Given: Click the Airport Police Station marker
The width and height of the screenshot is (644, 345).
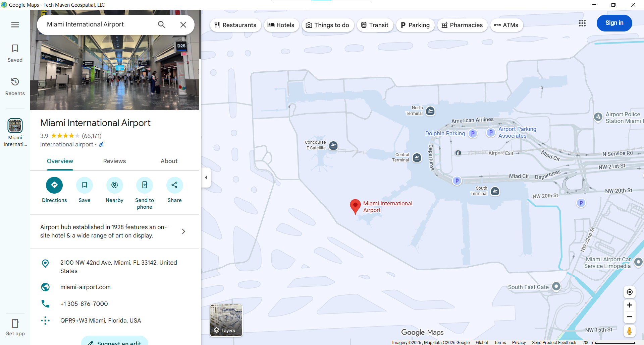Looking at the screenshot, I should pyautogui.click(x=598, y=117).
